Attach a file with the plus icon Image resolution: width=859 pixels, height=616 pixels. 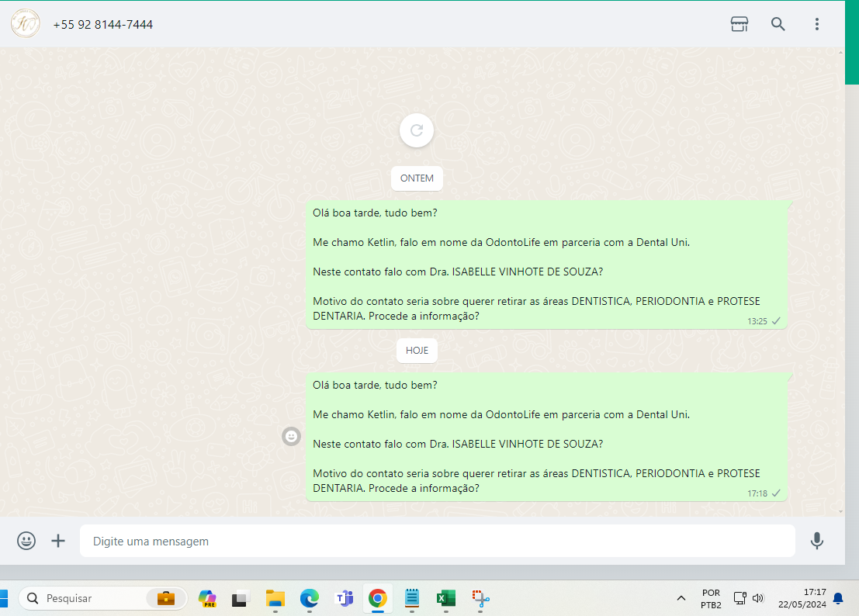[58, 541]
